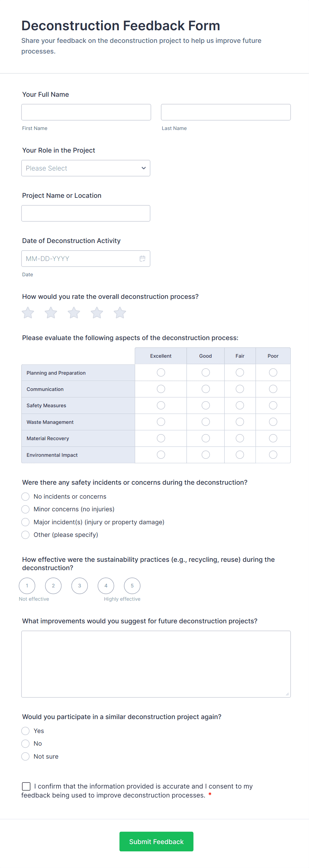Choose rating circle 3 for sustainability practices

(79, 586)
